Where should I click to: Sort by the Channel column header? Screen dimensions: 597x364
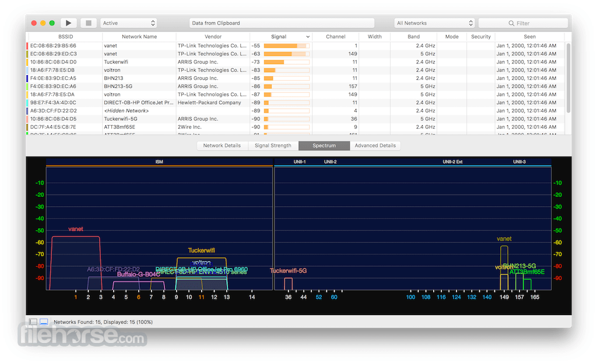click(336, 37)
